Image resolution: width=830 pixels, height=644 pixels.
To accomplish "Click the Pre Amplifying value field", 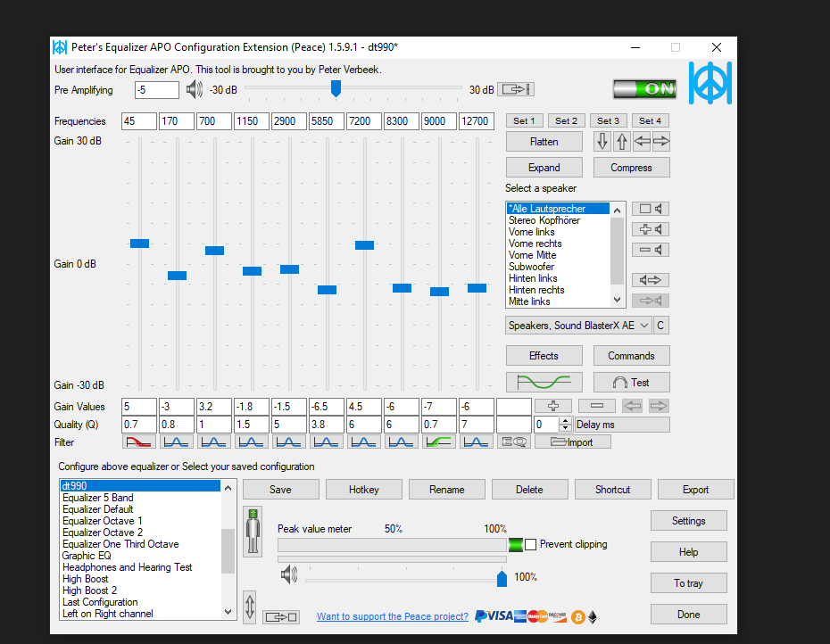I will 157,90.
